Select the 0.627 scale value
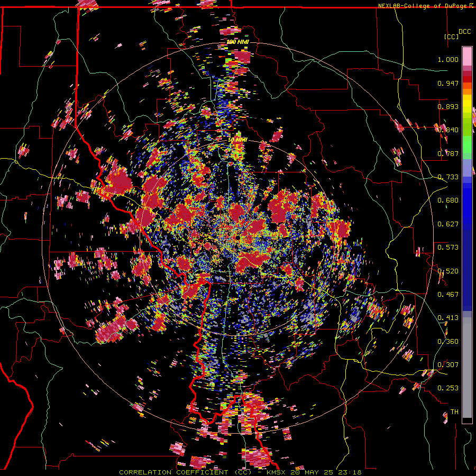 448,224
